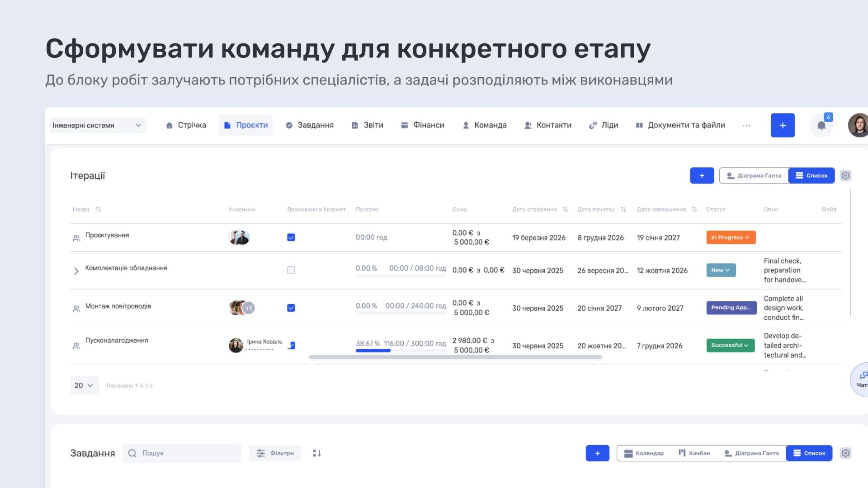The width and height of the screenshot is (868, 488).
Task: Open the more options ellipsis in navigation
Action: point(746,126)
